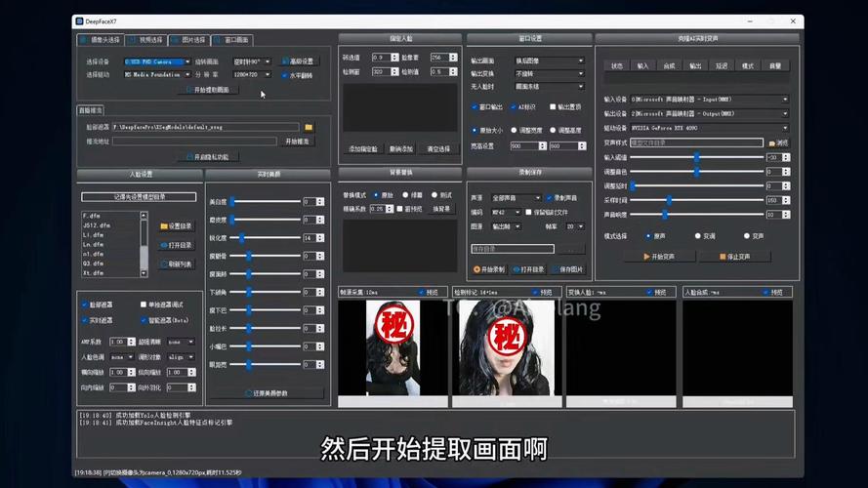Open folder browser for face mask model path
Image resolution: width=868 pixels, height=488 pixels.
point(309,127)
